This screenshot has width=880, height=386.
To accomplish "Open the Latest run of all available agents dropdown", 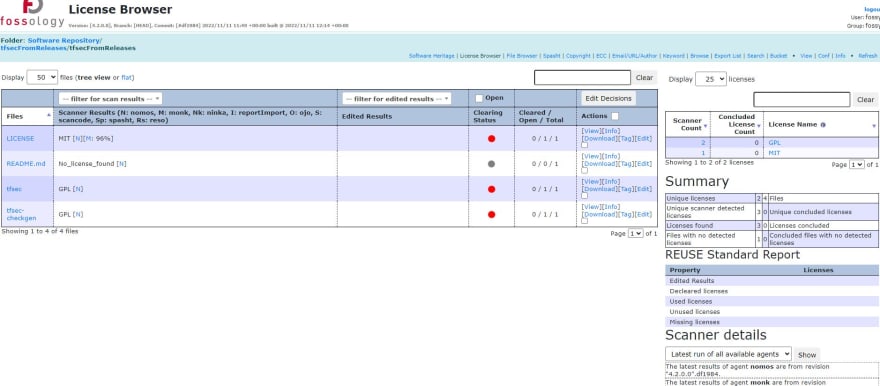I will coord(728,354).
